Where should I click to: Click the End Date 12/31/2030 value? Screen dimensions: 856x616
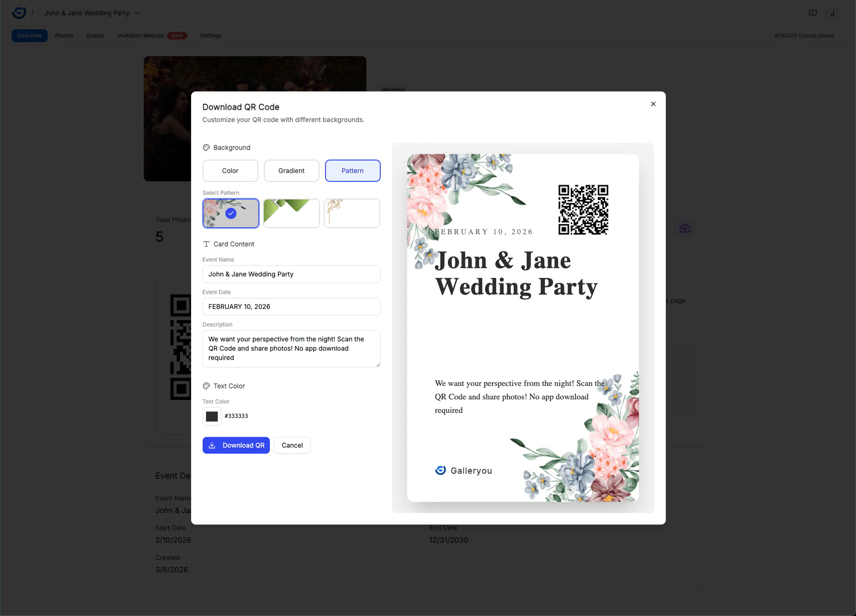coord(448,540)
